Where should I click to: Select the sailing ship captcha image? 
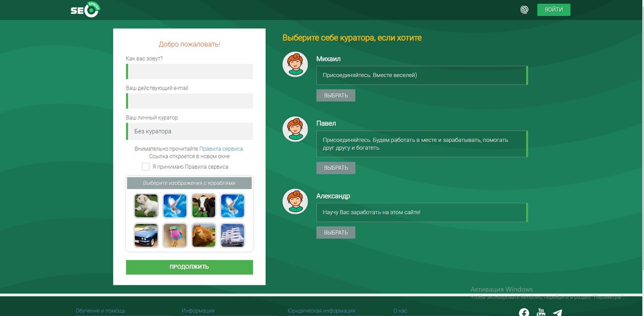232,235
